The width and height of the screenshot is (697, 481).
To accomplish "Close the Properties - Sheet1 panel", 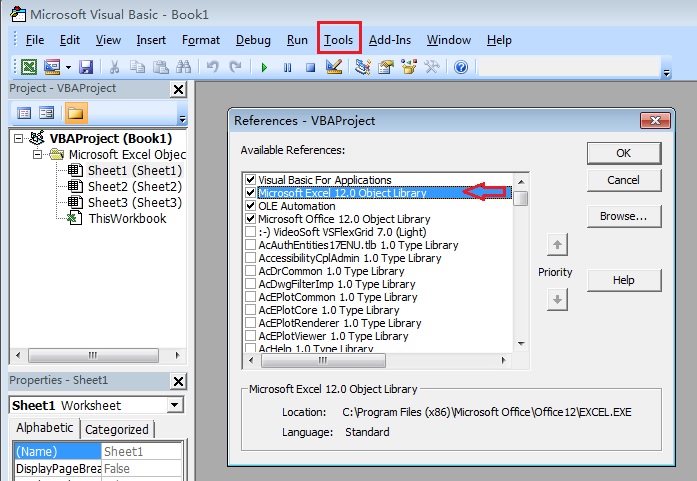I will pyautogui.click(x=178, y=381).
